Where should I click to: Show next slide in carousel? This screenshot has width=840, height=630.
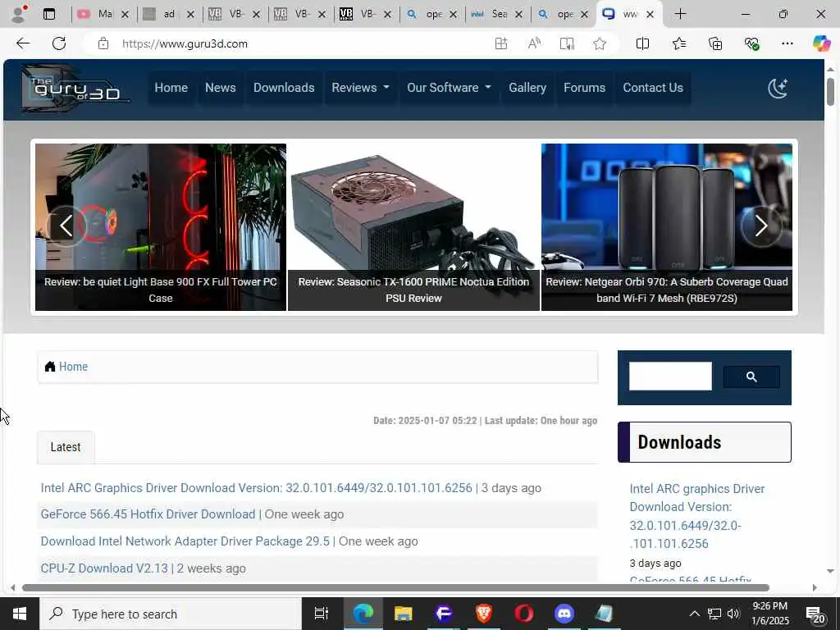(x=761, y=226)
